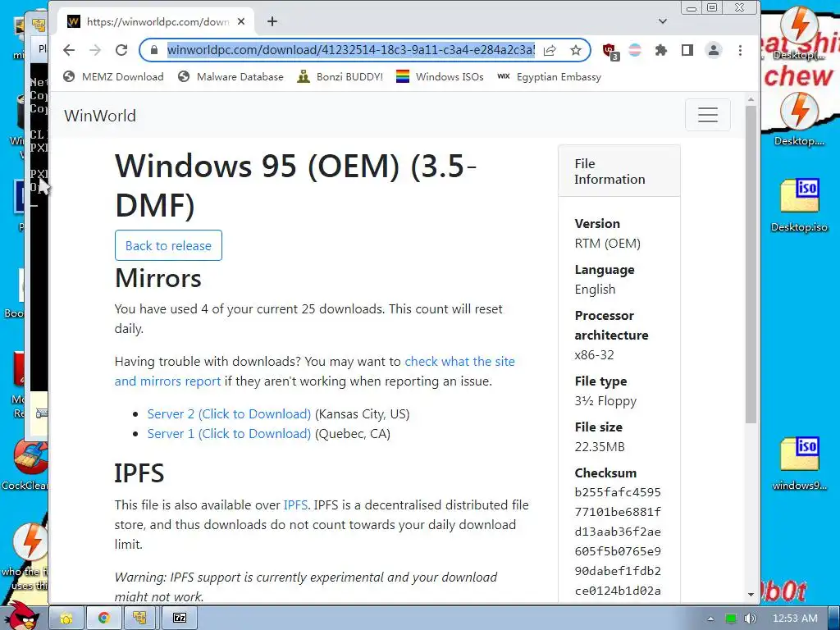Select the windows9... iso desktop icon
Viewport: 840px width, 630px height.
[x=799, y=464]
